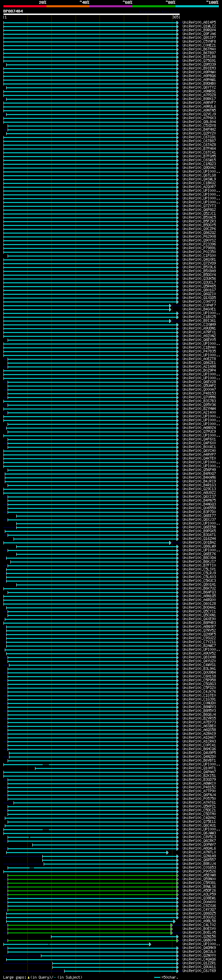The width and height of the screenshot is (222, 980).
Task: Select the UniRef100_B4JRI9 label
Action: (199, 481)
